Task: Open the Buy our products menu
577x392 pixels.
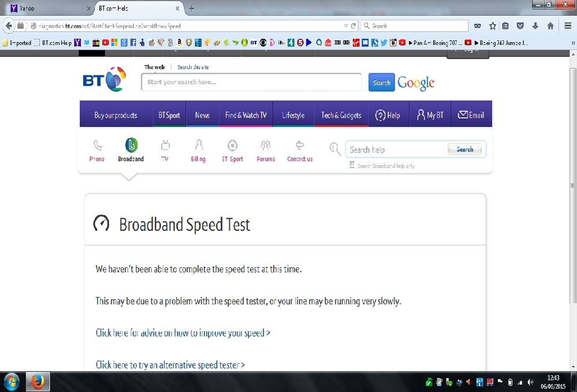Action: point(116,115)
